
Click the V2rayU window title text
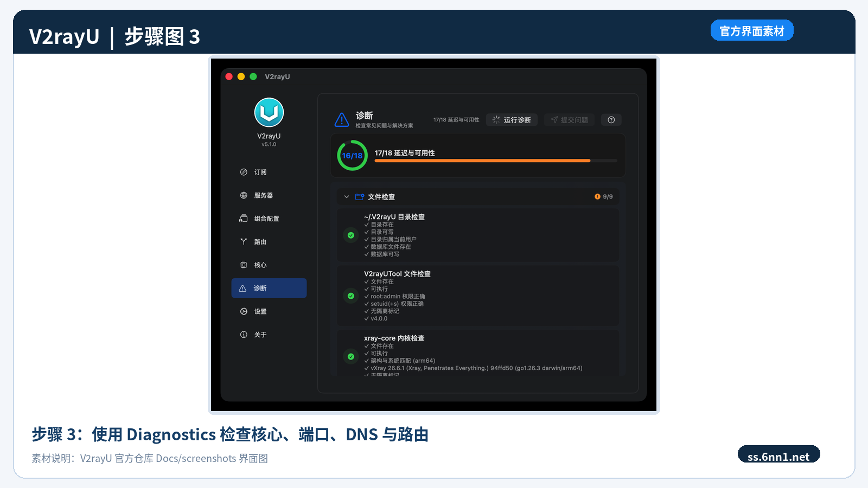coord(277,77)
